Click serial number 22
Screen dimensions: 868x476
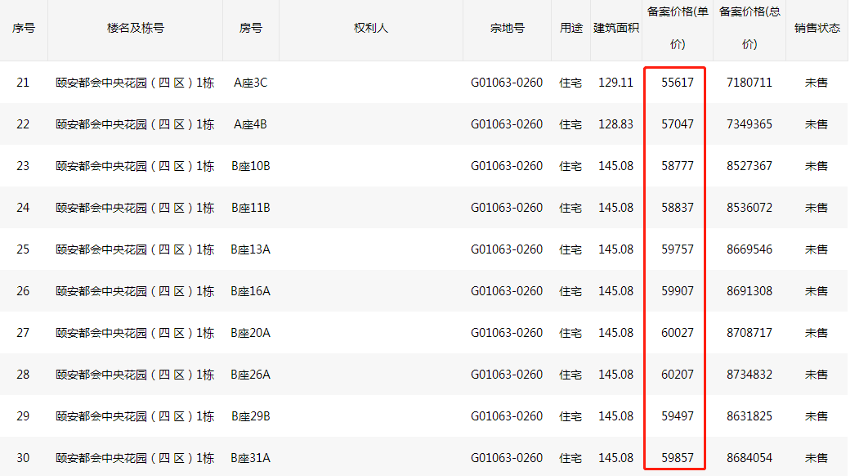23,124
